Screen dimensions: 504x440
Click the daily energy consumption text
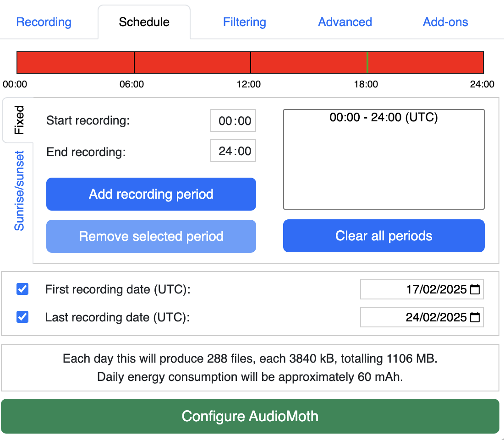(250, 377)
